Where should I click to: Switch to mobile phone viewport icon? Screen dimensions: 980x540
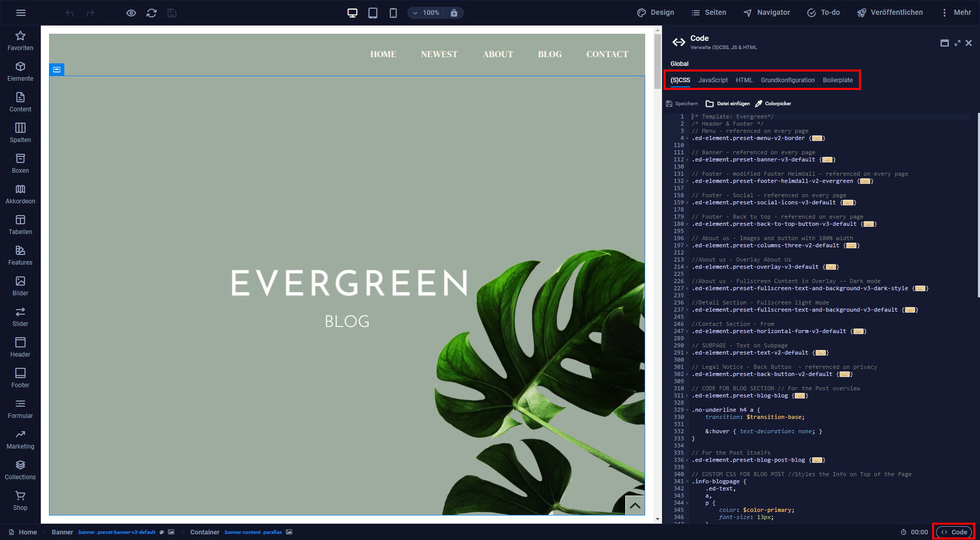click(393, 13)
